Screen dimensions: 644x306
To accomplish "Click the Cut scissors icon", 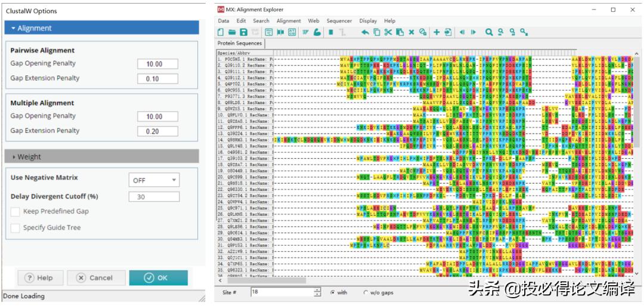I will (388, 32).
